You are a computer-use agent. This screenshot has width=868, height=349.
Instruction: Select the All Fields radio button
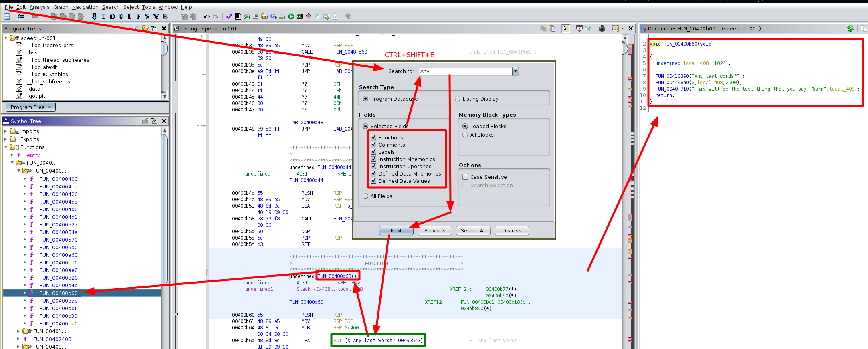365,196
